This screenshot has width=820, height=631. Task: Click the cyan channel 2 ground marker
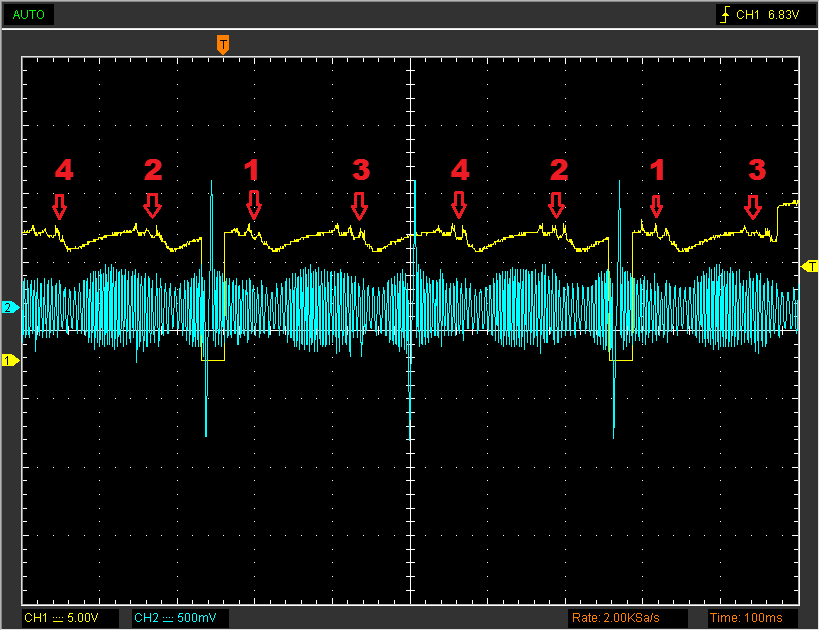pos(10,308)
